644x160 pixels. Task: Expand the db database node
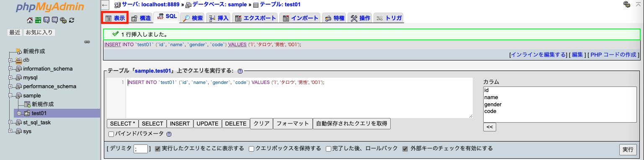(10, 60)
